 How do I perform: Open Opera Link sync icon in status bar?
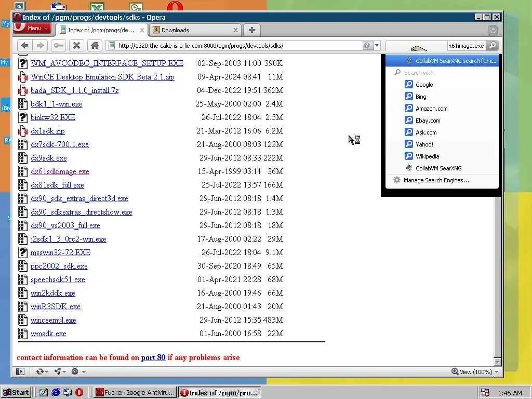[42, 371]
